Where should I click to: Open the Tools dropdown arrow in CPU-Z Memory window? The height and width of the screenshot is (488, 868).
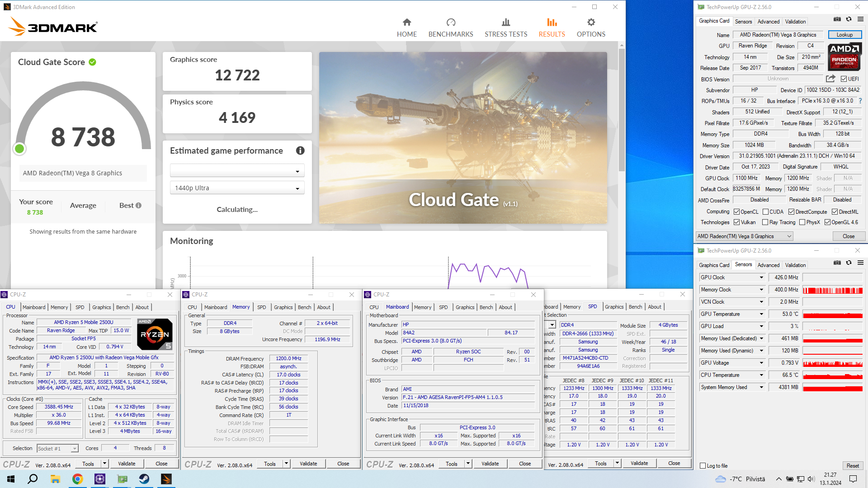coord(286,464)
